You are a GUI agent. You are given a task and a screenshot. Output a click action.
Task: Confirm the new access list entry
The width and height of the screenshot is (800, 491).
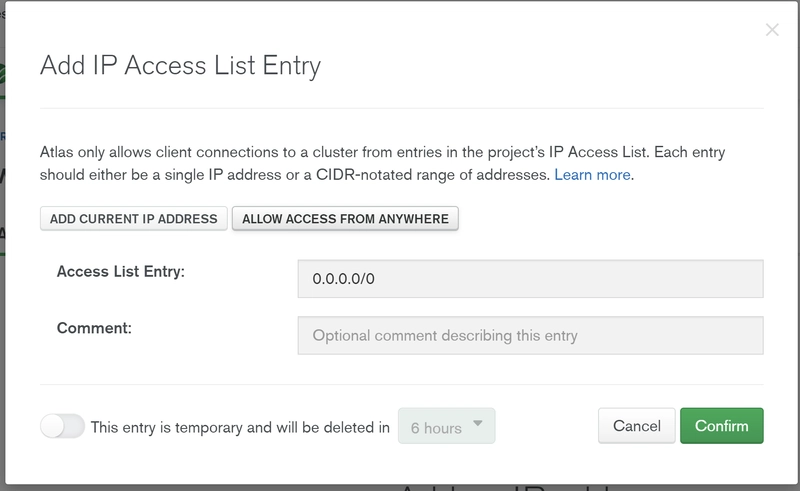(x=721, y=426)
